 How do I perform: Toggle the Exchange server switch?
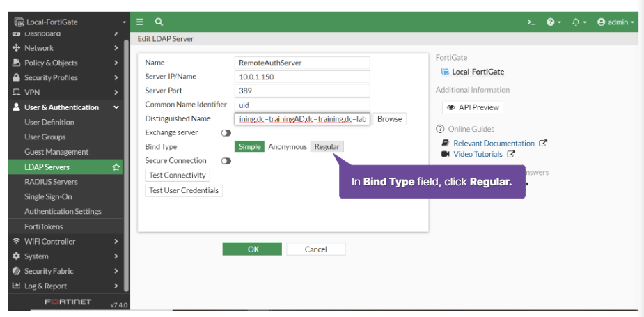(226, 133)
